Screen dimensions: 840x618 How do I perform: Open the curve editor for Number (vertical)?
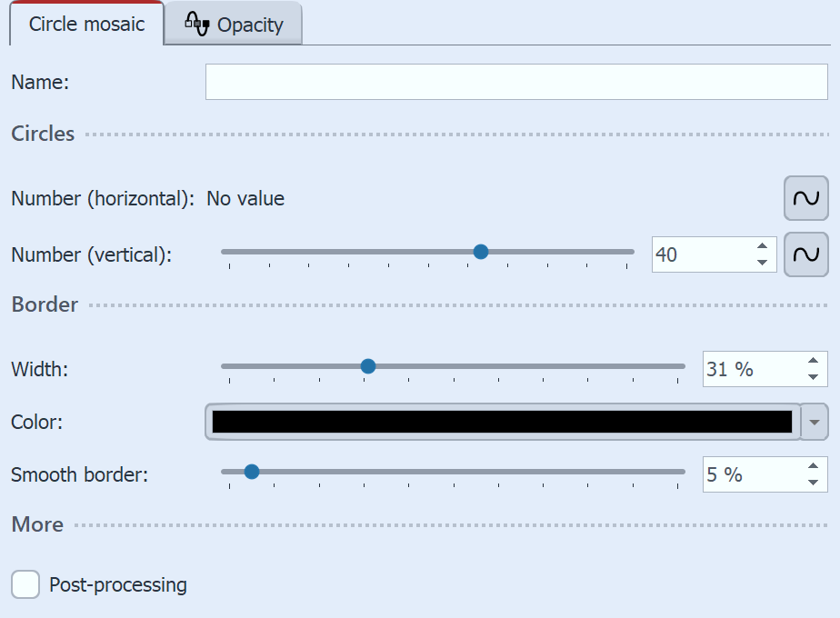pos(805,254)
